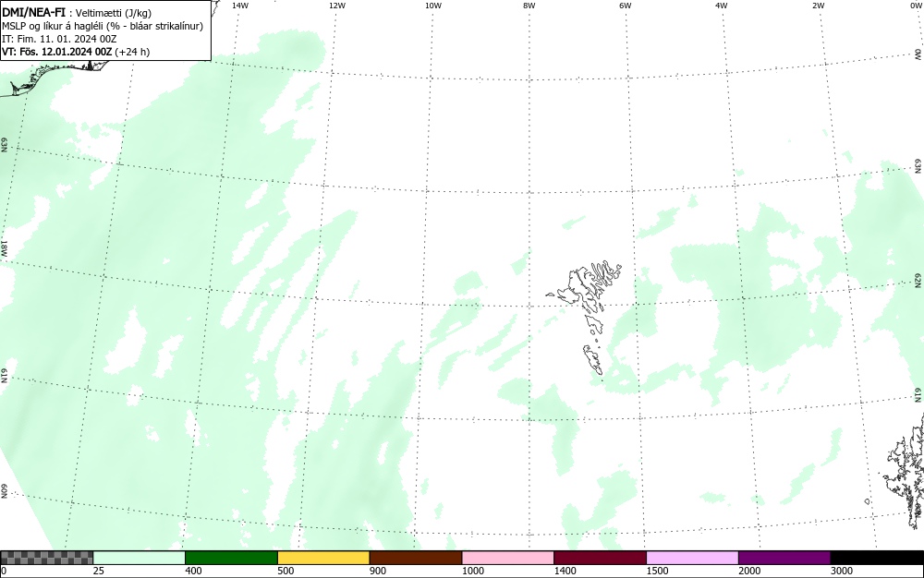Screen dimensions: 924x578
Task: Select the 10W longitude label
Action: pyautogui.click(x=433, y=6)
